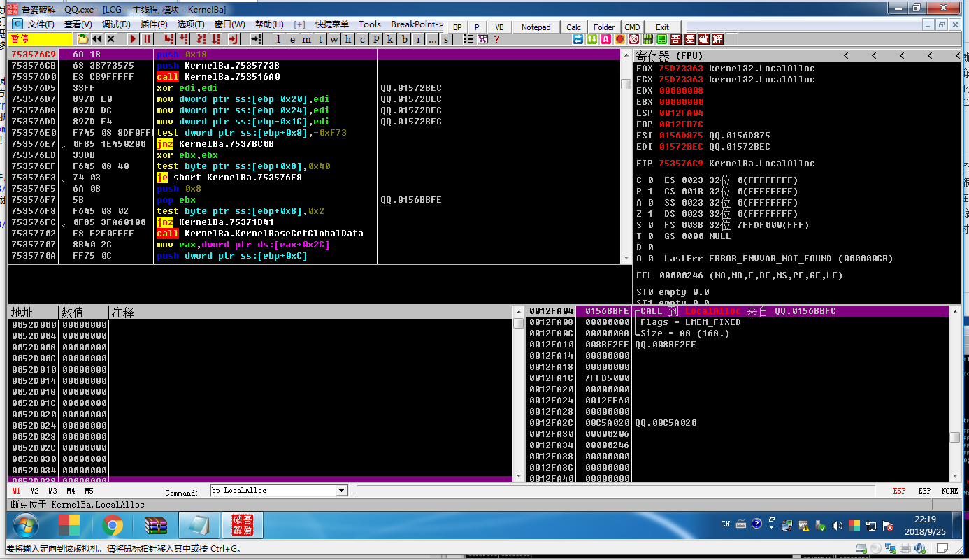Open Tools menu

[370, 24]
